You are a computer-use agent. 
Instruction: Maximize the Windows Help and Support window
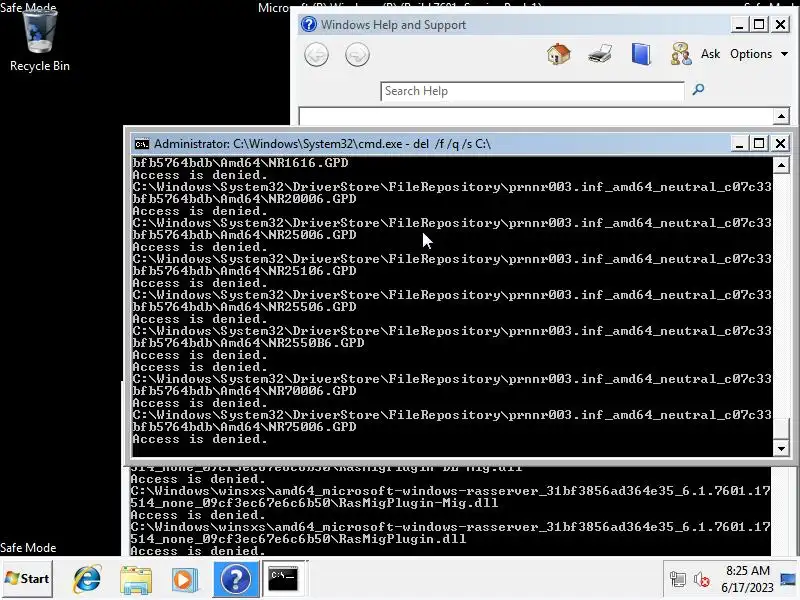click(x=760, y=24)
